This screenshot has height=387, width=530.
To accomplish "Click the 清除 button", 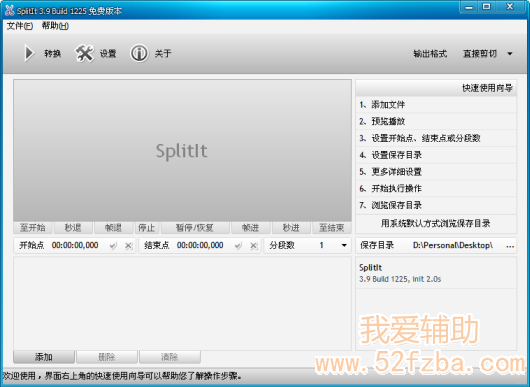I will (170, 357).
